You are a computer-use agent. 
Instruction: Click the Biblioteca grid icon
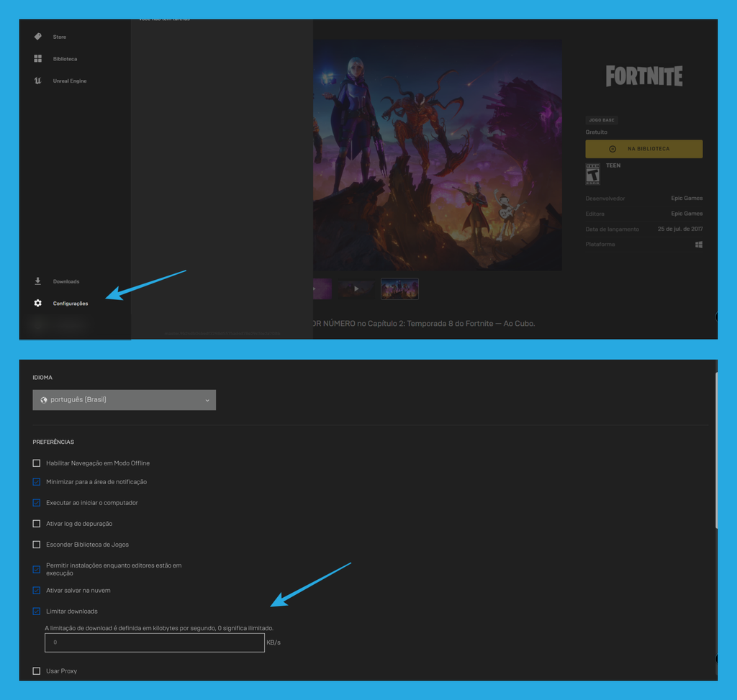click(37, 59)
